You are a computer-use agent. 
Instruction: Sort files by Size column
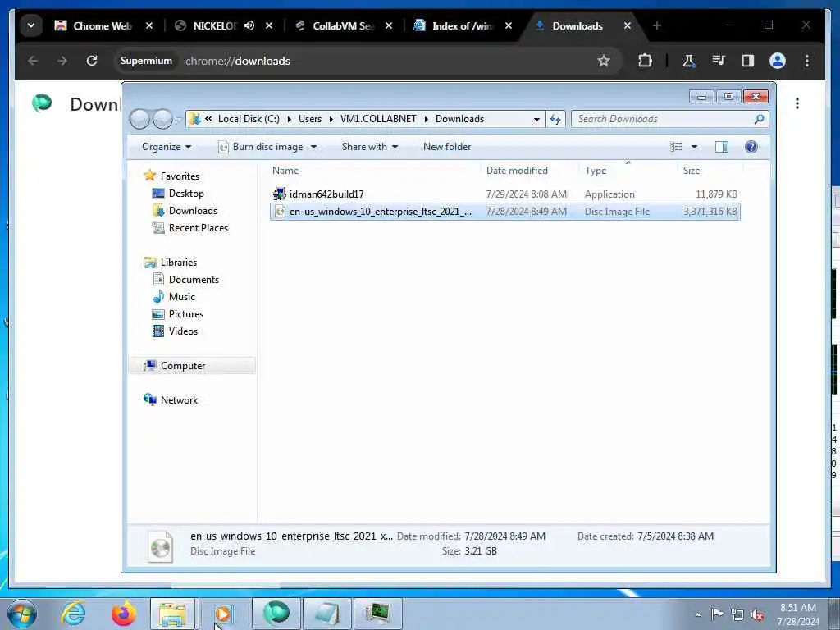point(711,171)
